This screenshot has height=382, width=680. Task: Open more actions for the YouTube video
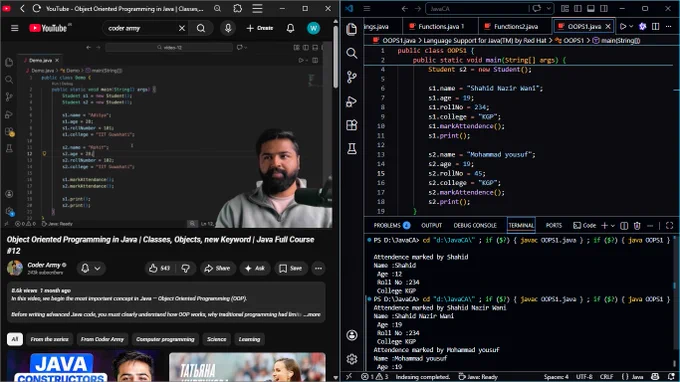pyautogui.click(x=318, y=268)
